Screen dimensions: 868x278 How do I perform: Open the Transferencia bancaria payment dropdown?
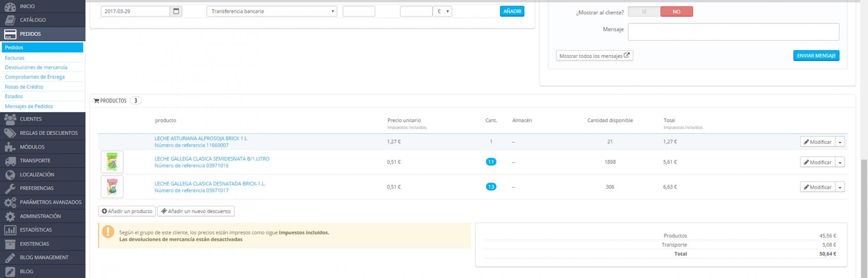pos(272,11)
